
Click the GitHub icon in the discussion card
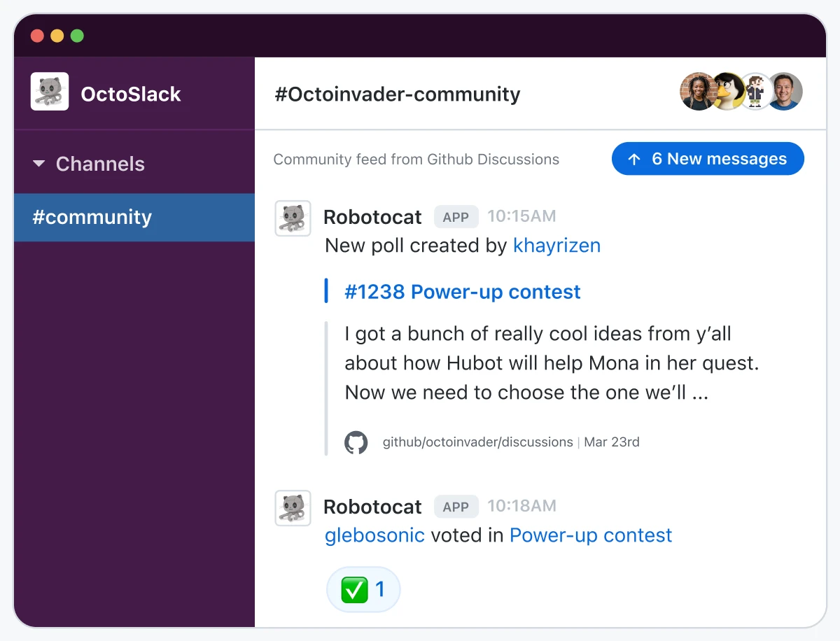[x=357, y=442]
